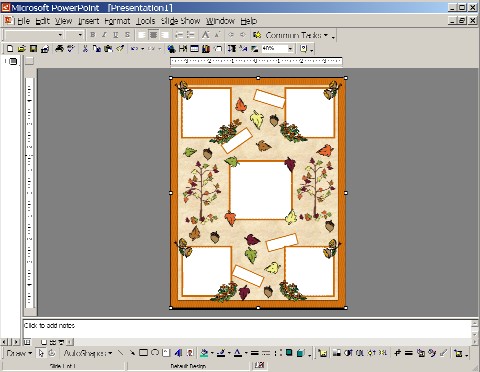Screen dimensions: 480x372
Task: Click the Line Color brush swatch
Action: [221, 353]
